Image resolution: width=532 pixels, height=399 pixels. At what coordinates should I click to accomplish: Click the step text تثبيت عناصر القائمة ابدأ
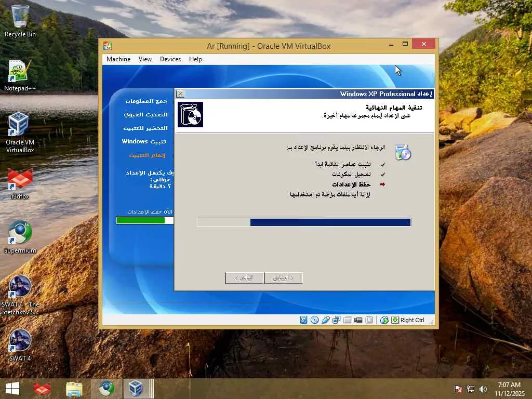(343, 165)
